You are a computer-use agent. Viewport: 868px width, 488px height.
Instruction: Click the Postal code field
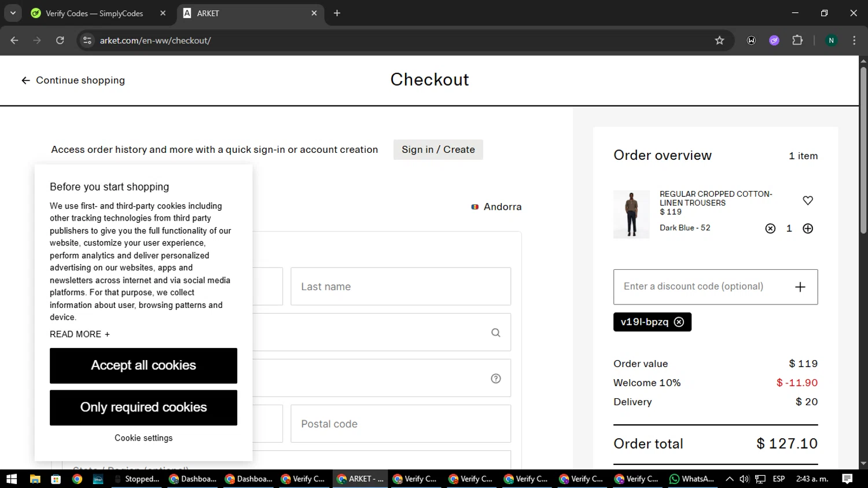click(400, 424)
